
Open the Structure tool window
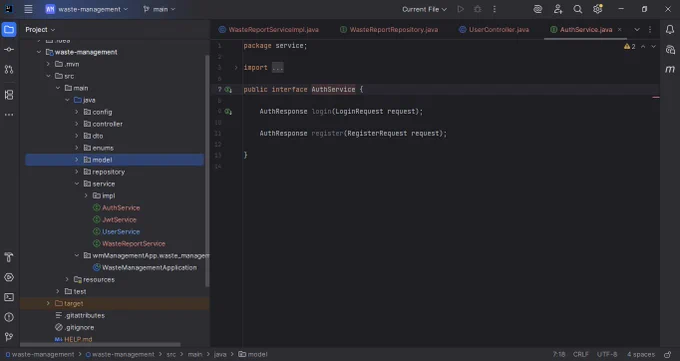click(9, 95)
